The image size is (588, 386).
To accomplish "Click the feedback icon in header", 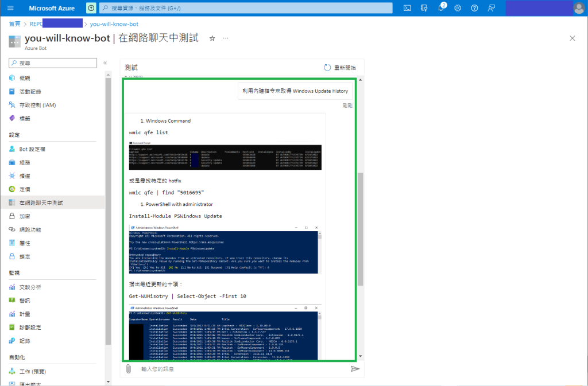I will point(491,8).
